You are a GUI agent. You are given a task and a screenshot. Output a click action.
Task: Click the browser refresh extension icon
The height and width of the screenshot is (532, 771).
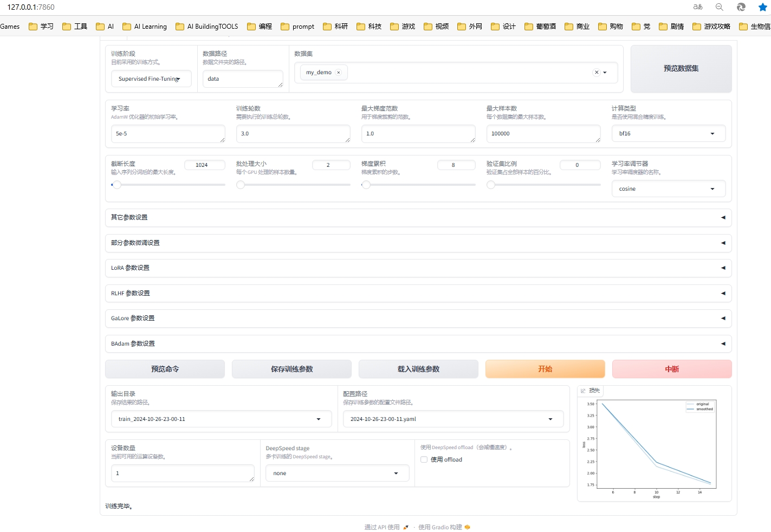pos(741,7)
